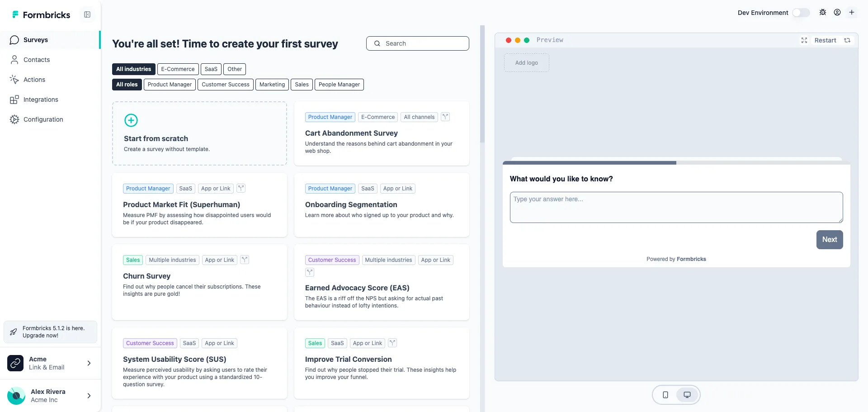Click the search magnifier icon
Viewport: 868px width, 412px height.
[x=377, y=43]
